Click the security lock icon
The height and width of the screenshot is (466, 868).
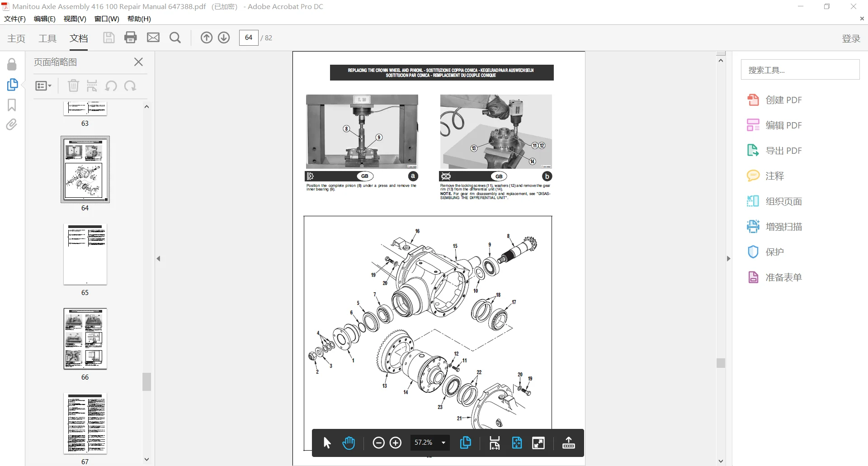pos(12,64)
